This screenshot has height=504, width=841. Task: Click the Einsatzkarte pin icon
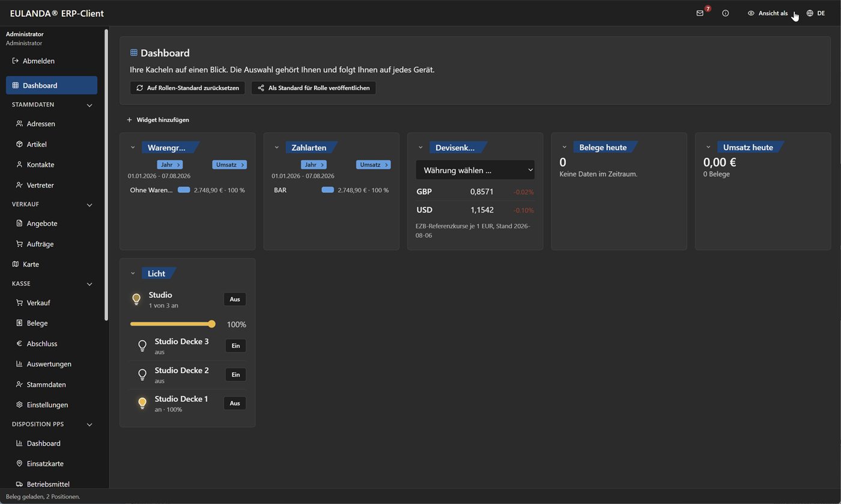coord(19,464)
